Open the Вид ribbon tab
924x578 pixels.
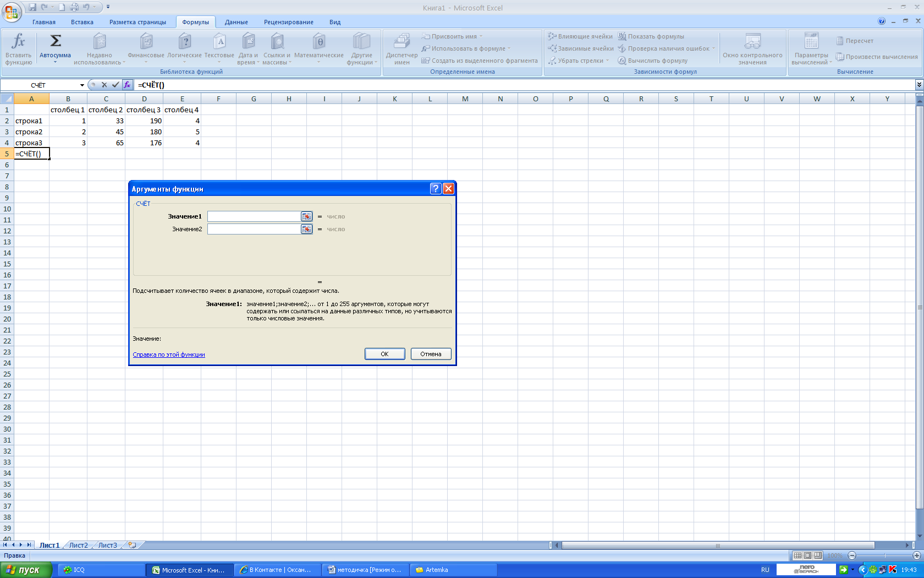pyautogui.click(x=335, y=22)
